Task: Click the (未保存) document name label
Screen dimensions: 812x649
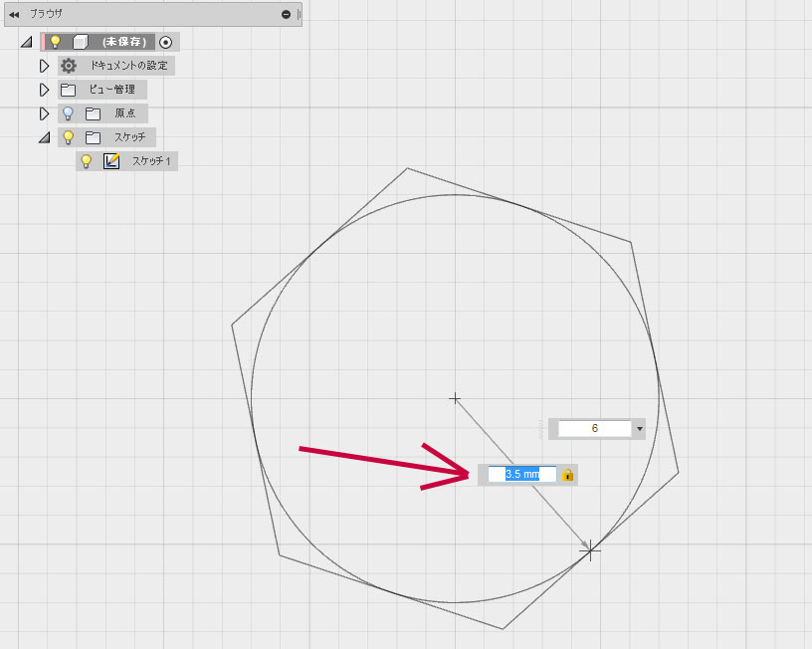Action: (x=124, y=42)
